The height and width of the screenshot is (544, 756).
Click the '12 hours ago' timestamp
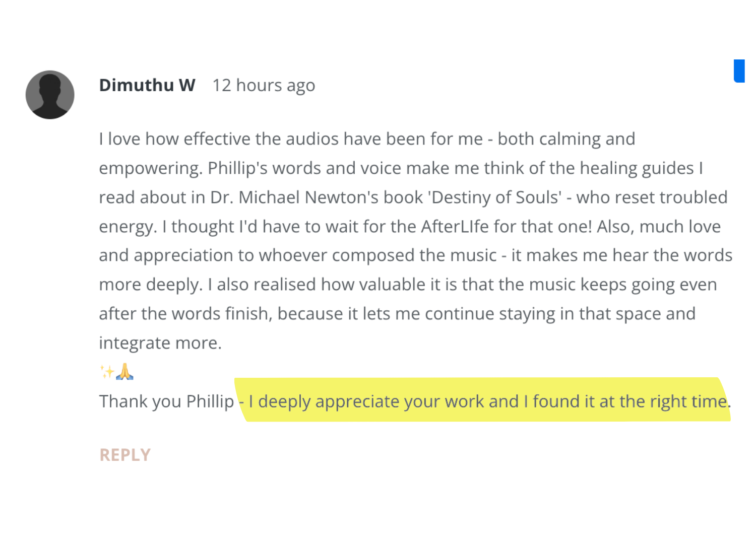pos(263,85)
